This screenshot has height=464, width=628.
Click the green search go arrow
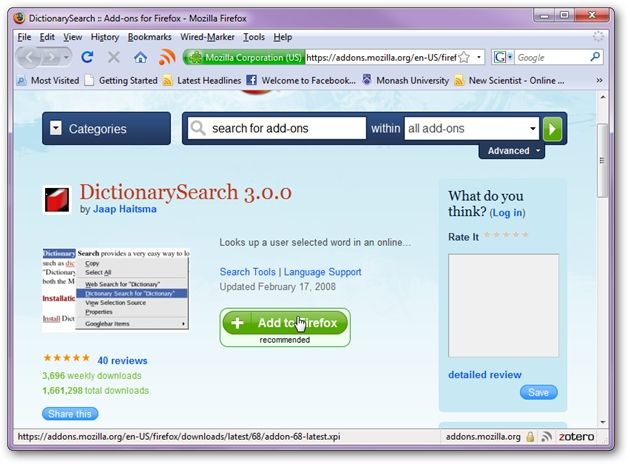(552, 129)
